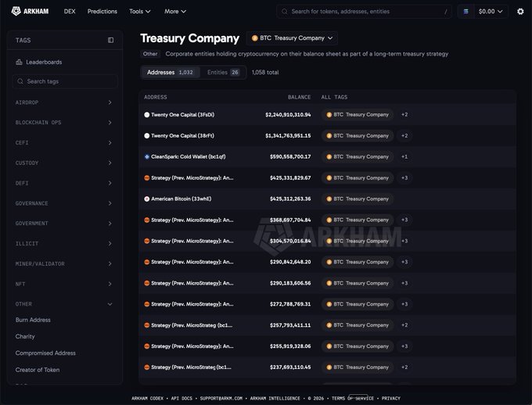The width and height of the screenshot is (532, 405).
Task: Open Twenty One Capital (38rFt) address
Action: pos(182,136)
